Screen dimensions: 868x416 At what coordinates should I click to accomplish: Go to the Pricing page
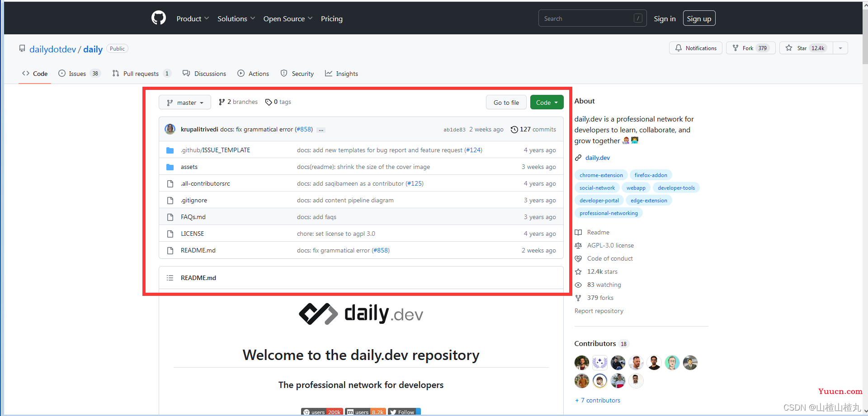pos(331,19)
